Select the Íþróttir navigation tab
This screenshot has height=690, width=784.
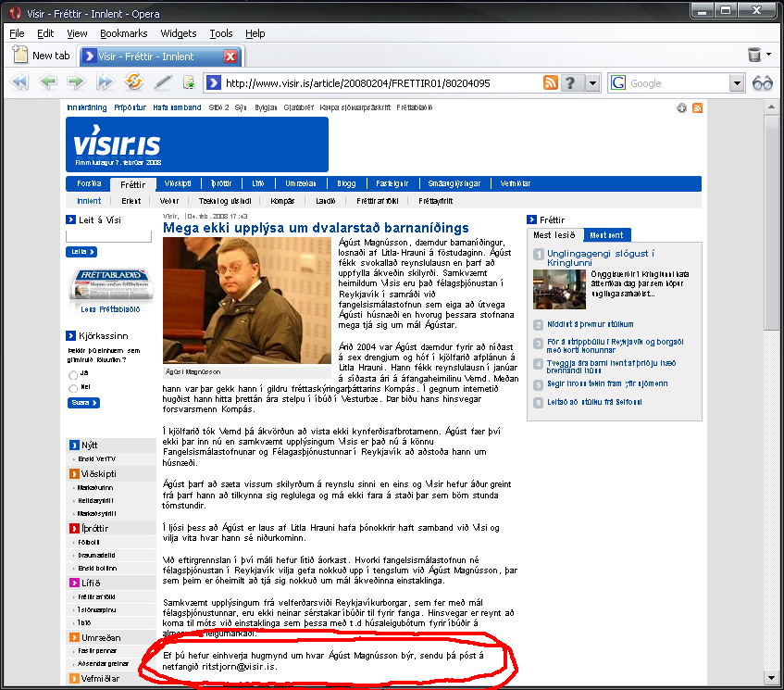[221, 183]
